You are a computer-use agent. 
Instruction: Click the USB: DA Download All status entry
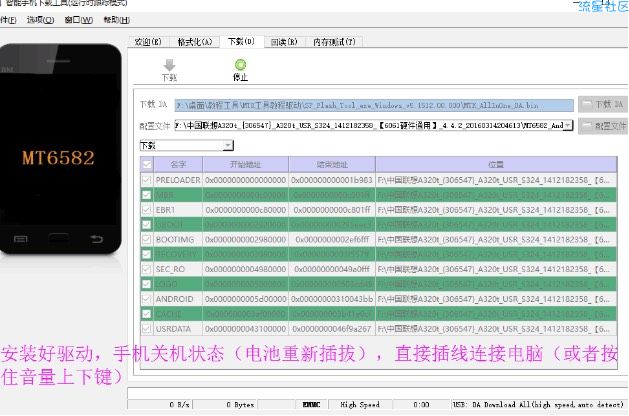[538, 404]
